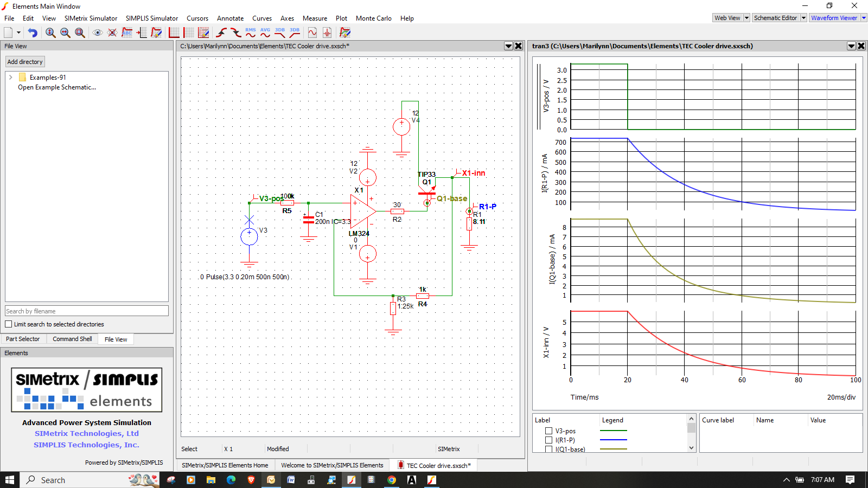Check the V3-pos curve checkbox
The image size is (868, 488).
(548, 431)
